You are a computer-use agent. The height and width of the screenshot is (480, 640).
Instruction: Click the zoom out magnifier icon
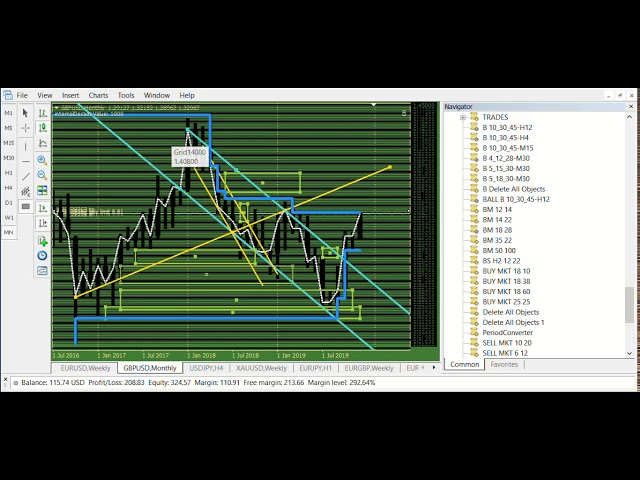pos(42,175)
